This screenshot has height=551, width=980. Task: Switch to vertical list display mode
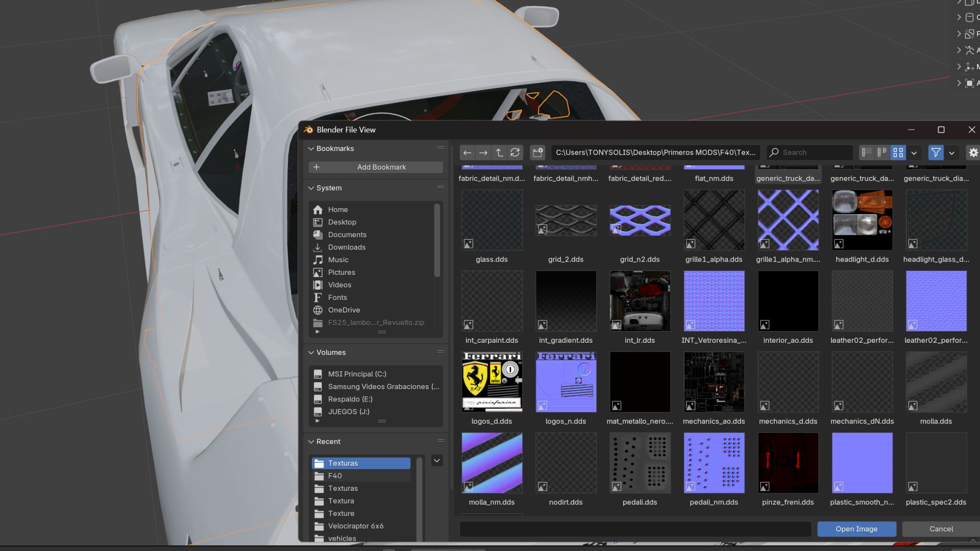(867, 153)
